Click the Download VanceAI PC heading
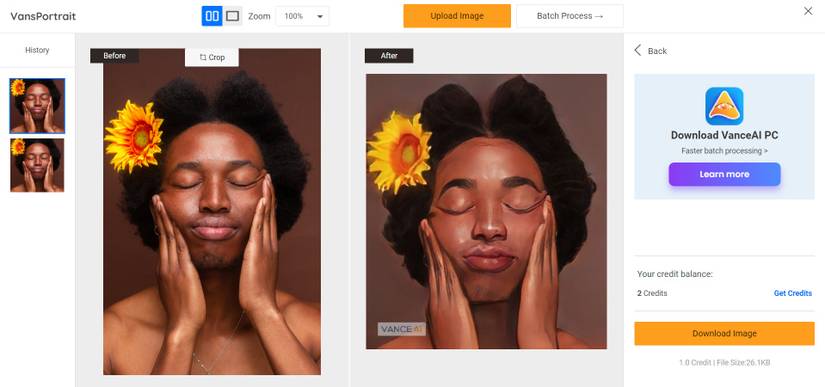 click(x=724, y=135)
